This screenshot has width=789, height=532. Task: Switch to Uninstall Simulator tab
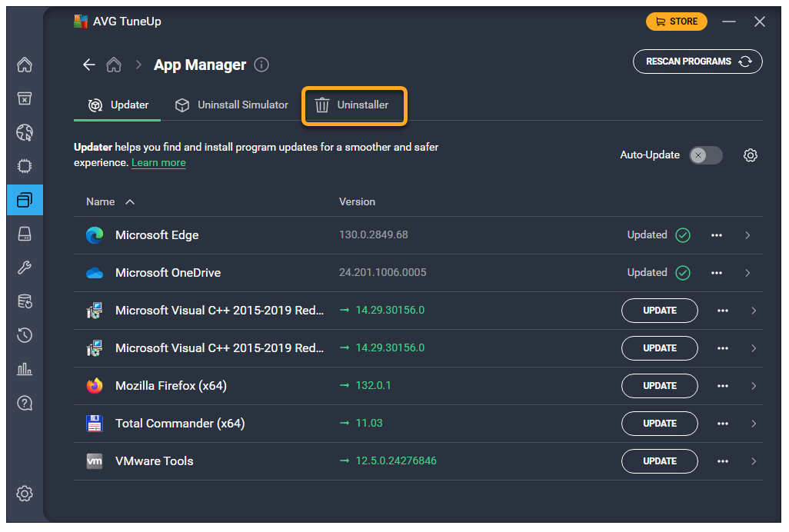click(x=232, y=105)
